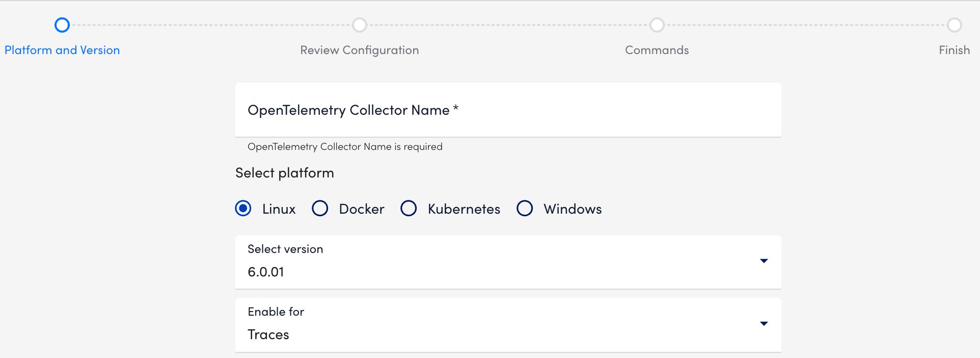Select the Docker platform
This screenshot has height=358, width=980.
pos(320,209)
